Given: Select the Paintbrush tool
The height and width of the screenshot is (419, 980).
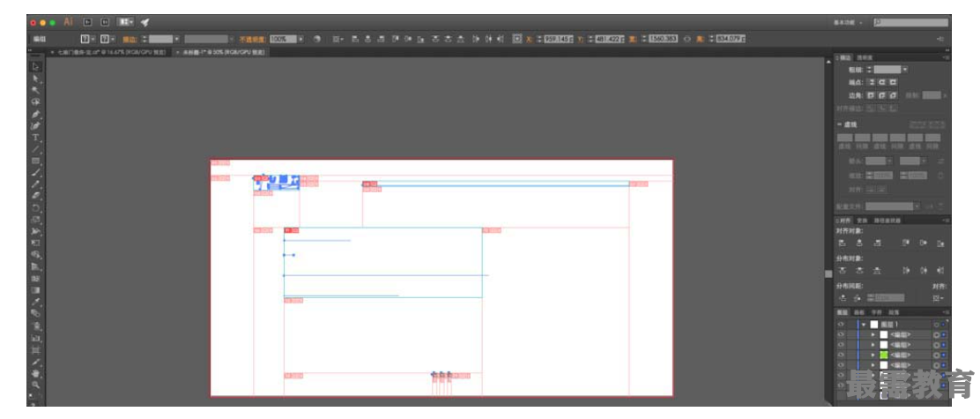Looking at the screenshot, I should [35, 173].
